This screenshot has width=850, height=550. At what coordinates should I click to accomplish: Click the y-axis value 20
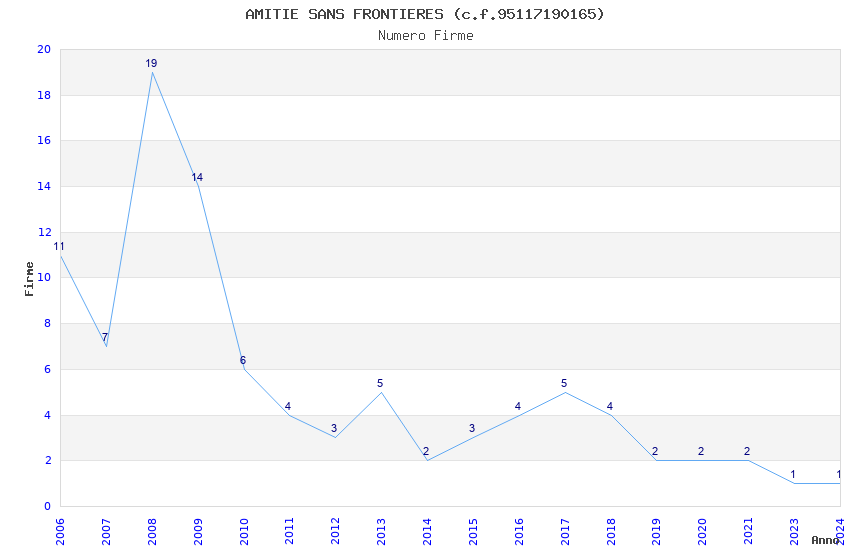(44, 49)
